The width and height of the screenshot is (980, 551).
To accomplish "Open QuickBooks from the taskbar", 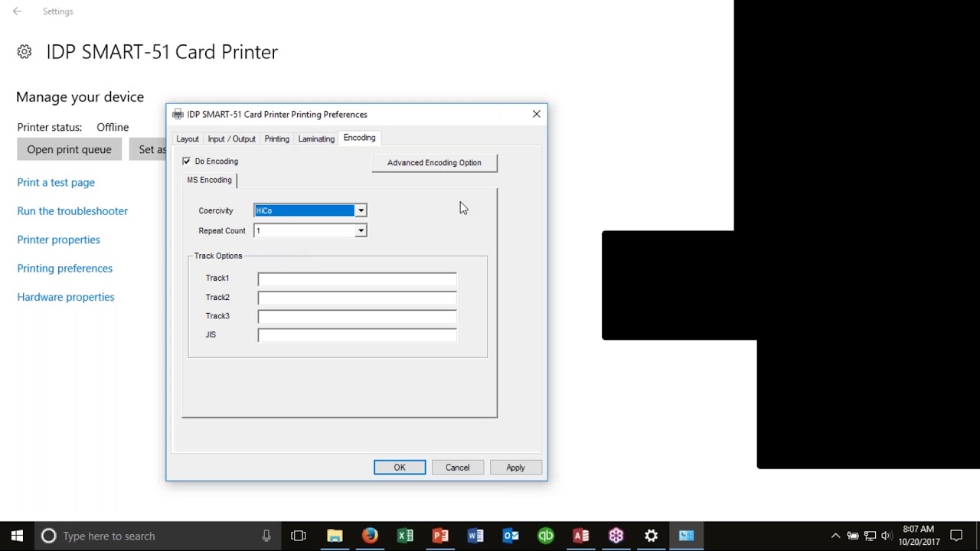I will pos(546,536).
